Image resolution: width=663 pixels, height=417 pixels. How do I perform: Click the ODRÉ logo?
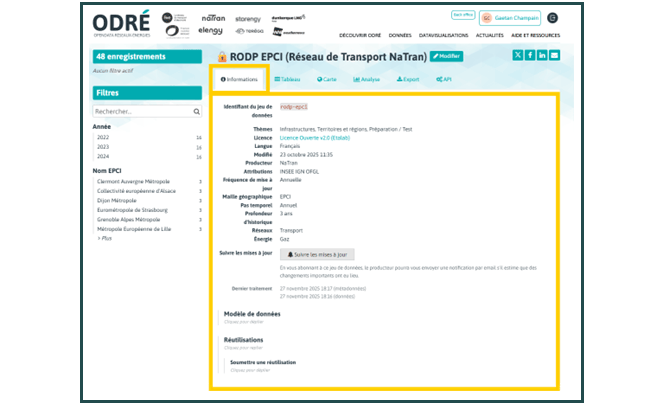point(119,23)
